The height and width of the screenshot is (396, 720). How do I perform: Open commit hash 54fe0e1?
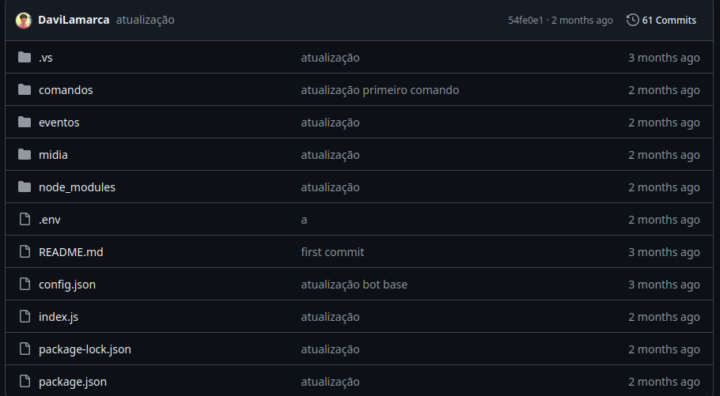coord(525,20)
